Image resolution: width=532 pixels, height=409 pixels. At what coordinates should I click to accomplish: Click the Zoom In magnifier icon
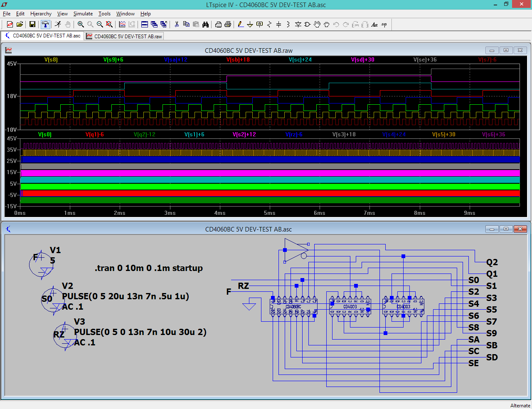pos(81,25)
